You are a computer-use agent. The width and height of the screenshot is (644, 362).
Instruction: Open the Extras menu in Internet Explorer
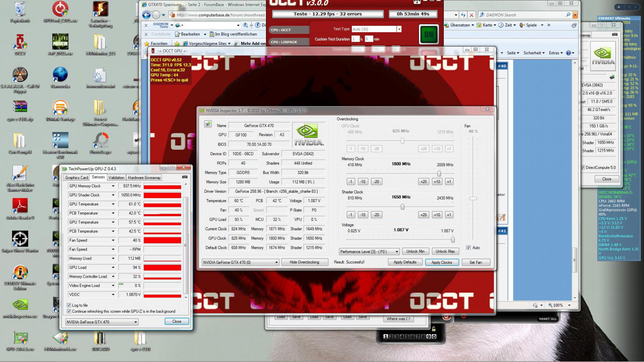tap(556, 53)
